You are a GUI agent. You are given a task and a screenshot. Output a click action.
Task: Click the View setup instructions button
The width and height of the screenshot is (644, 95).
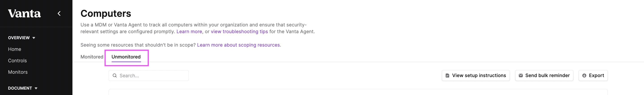[475, 76]
